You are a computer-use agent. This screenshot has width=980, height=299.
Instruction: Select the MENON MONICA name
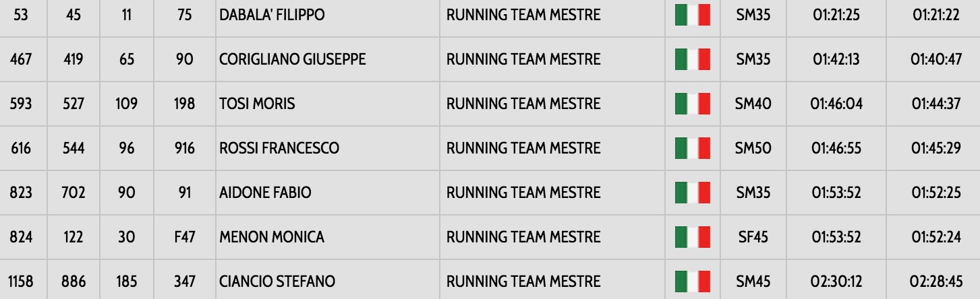272,237
